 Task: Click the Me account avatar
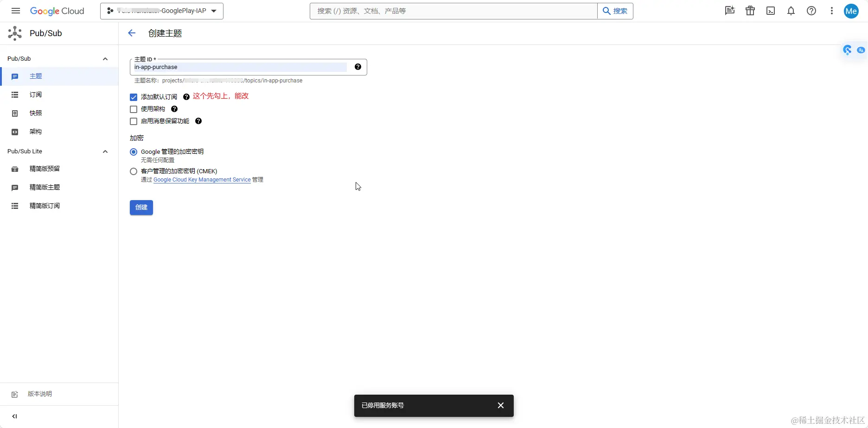(851, 11)
